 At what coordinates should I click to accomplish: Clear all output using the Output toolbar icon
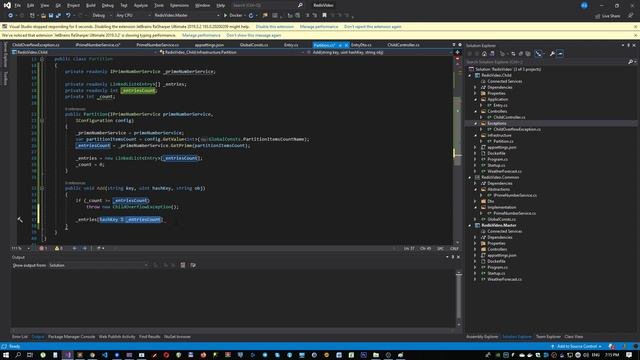[183, 265]
